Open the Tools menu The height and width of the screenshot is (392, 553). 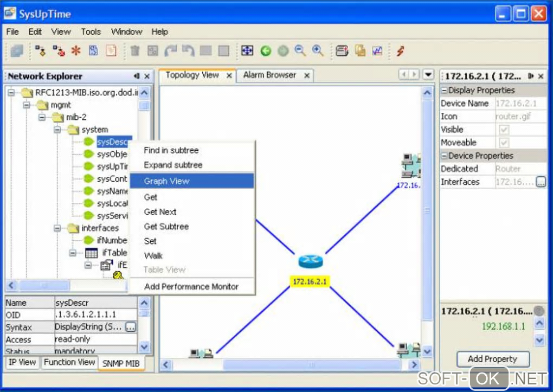coord(91,32)
